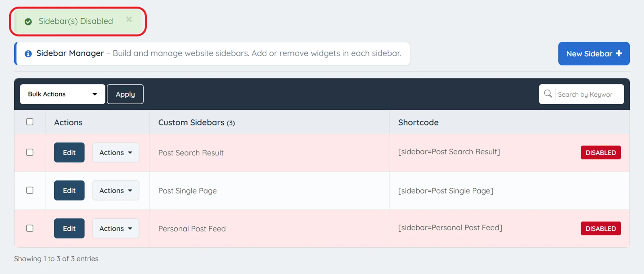The width and height of the screenshot is (644, 274).
Task: Click the DISABLED badge for Post Search Result
Action: point(600,152)
